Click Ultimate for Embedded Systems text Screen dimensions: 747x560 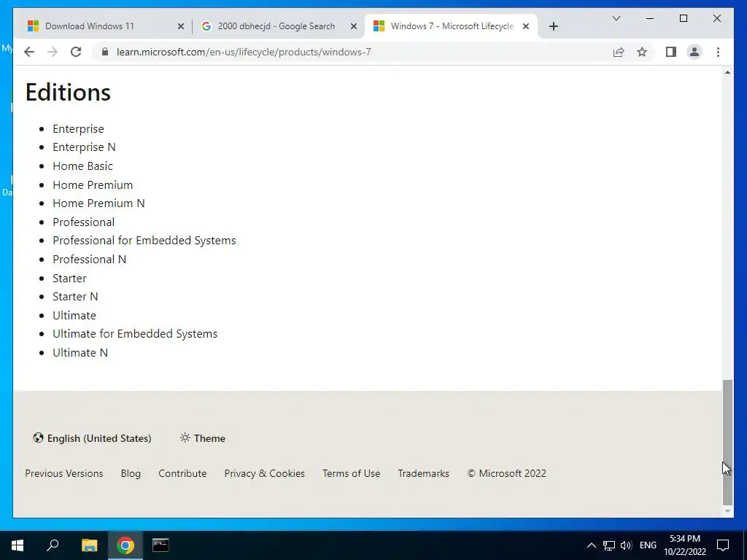pos(135,334)
